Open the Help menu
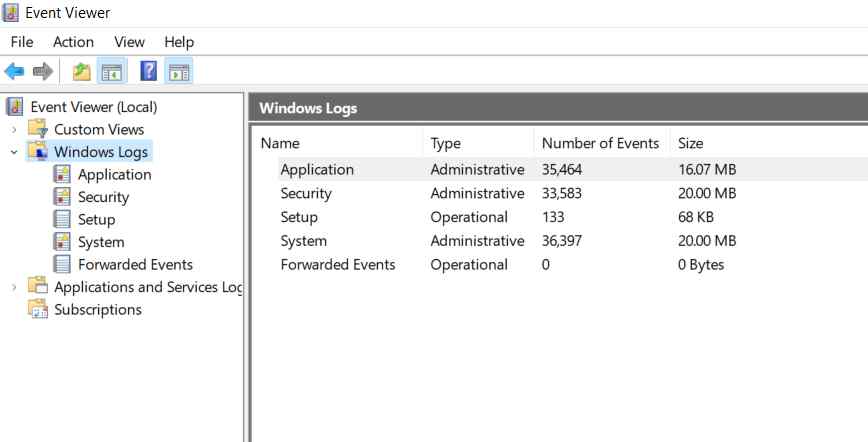 click(179, 42)
